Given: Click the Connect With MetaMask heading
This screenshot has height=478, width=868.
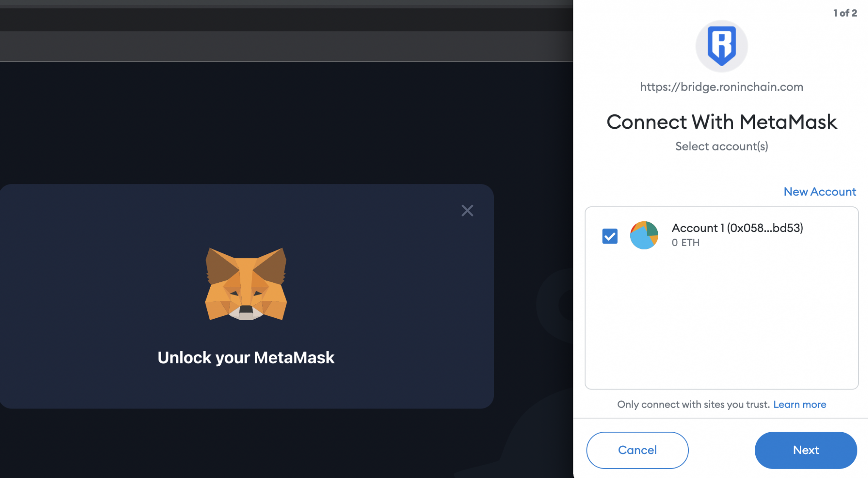Looking at the screenshot, I should (721, 122).
